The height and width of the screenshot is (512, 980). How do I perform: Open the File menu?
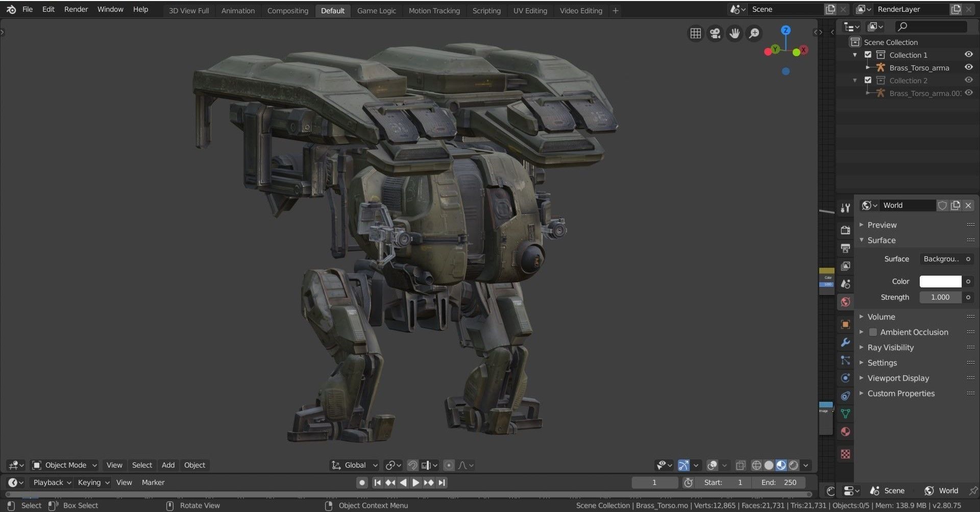tap(28, 9)
